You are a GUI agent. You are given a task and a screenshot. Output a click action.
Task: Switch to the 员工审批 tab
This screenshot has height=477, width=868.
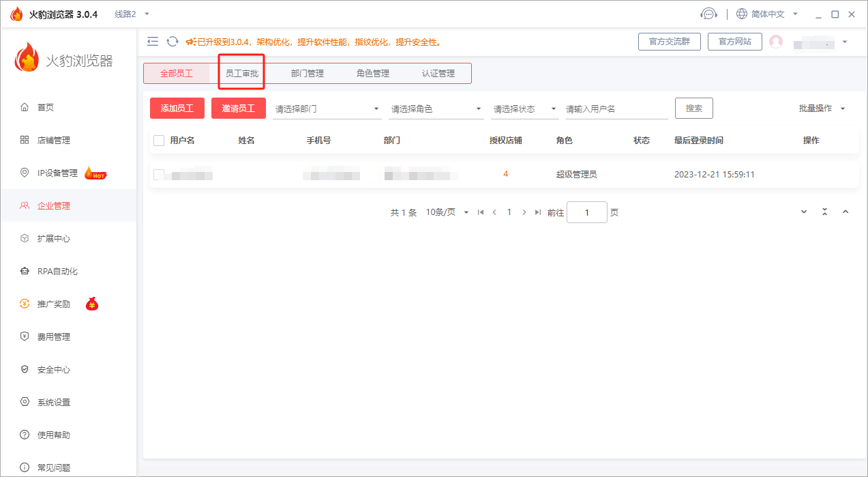241,72
